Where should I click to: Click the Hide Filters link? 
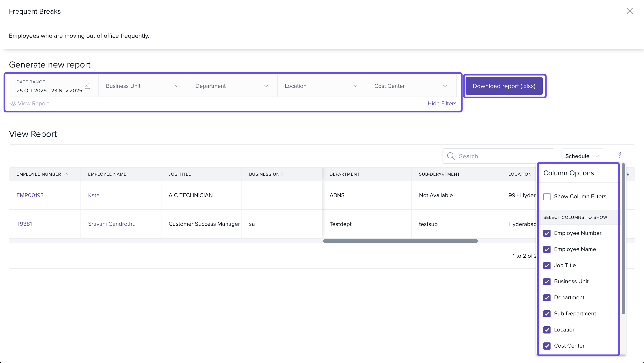[x=442, y=103]
